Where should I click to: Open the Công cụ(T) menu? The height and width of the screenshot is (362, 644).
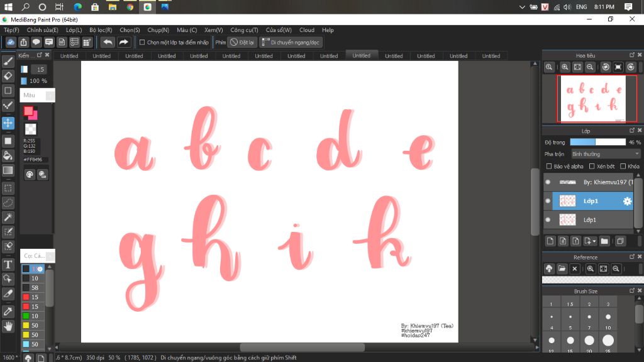pos(244,30)
